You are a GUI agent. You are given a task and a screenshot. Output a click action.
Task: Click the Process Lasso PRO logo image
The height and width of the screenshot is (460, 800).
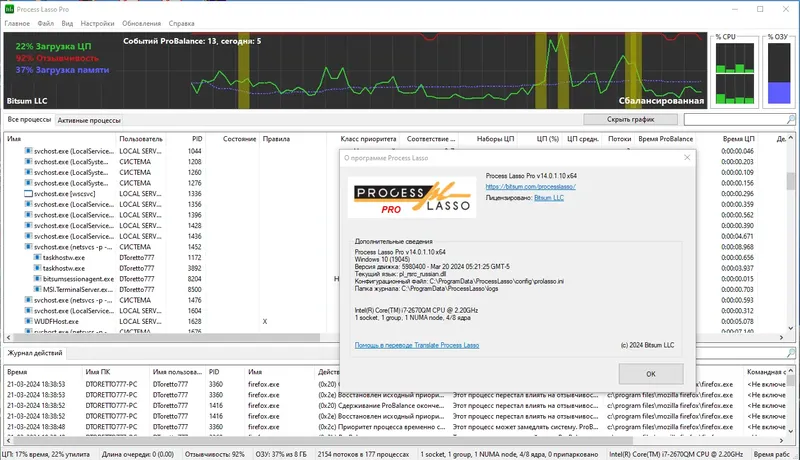point(412,197)
